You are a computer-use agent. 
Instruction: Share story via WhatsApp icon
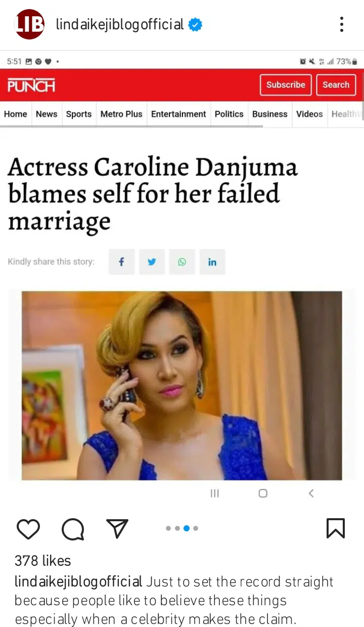tap(182, 262)
